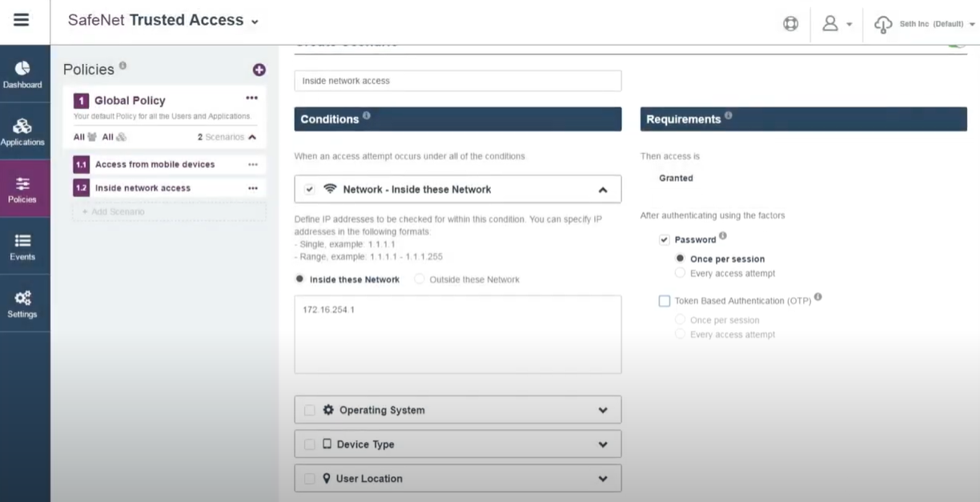Viewport: 980px width, 502px height.
Task: Open the Global Policy ellipsis menu
Action: click(252, 97)
